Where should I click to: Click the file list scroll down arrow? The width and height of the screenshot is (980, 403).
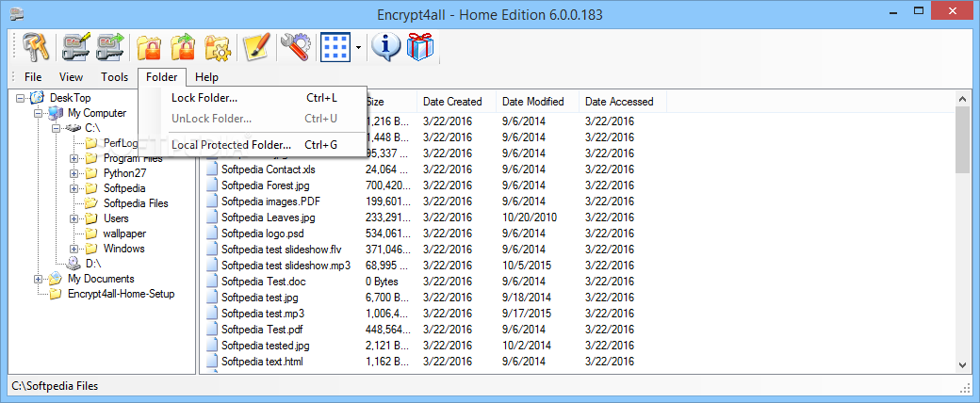coord(962,365)
